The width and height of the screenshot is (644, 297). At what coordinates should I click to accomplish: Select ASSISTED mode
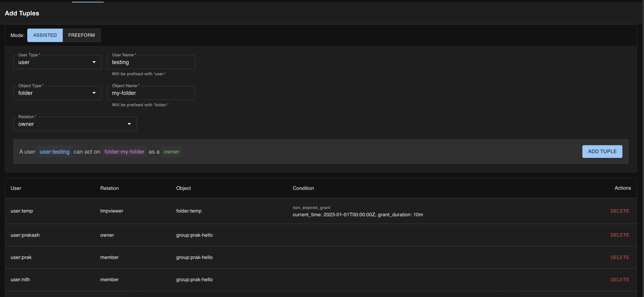45,35
